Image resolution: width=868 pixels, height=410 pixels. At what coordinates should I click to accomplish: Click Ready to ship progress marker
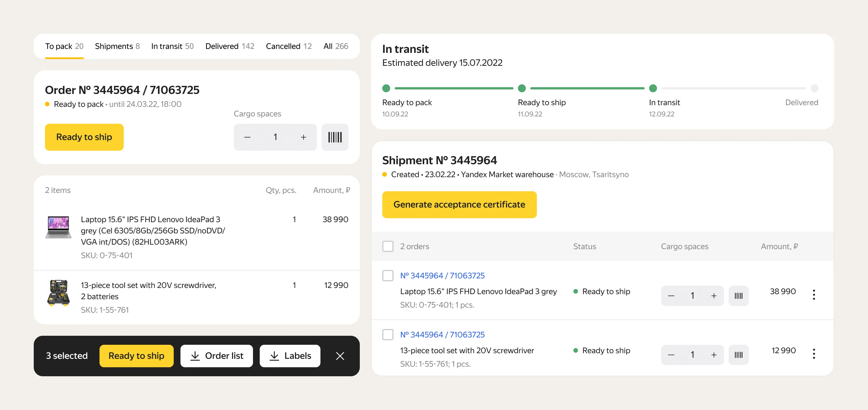coord(522,88)
